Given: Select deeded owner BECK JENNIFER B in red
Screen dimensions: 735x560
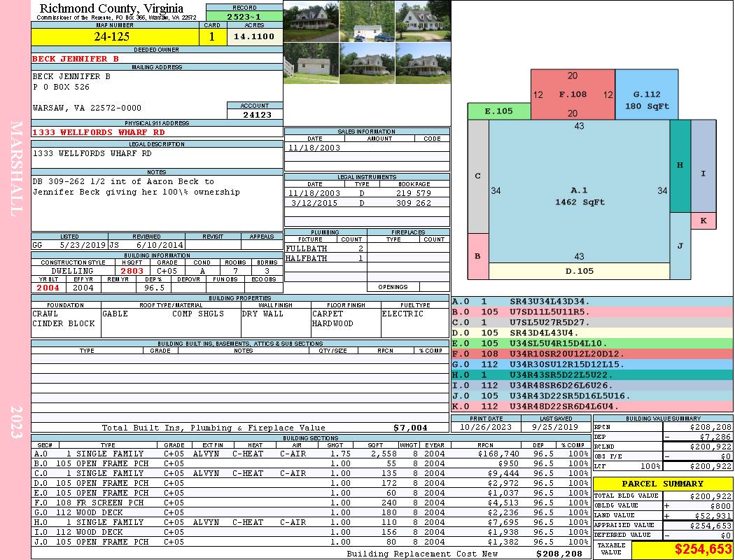Looking at the screenshot, I should 76,59.
